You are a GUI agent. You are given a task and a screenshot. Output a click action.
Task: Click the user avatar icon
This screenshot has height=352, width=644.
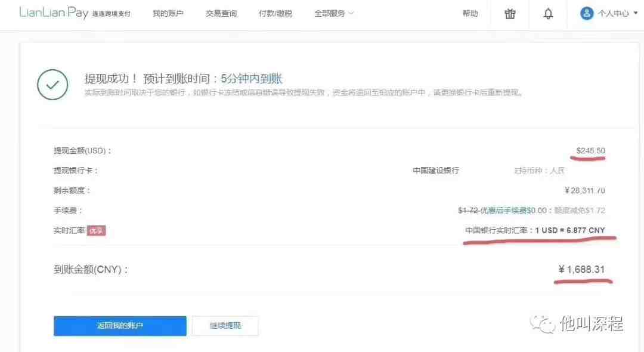(587, 14)
